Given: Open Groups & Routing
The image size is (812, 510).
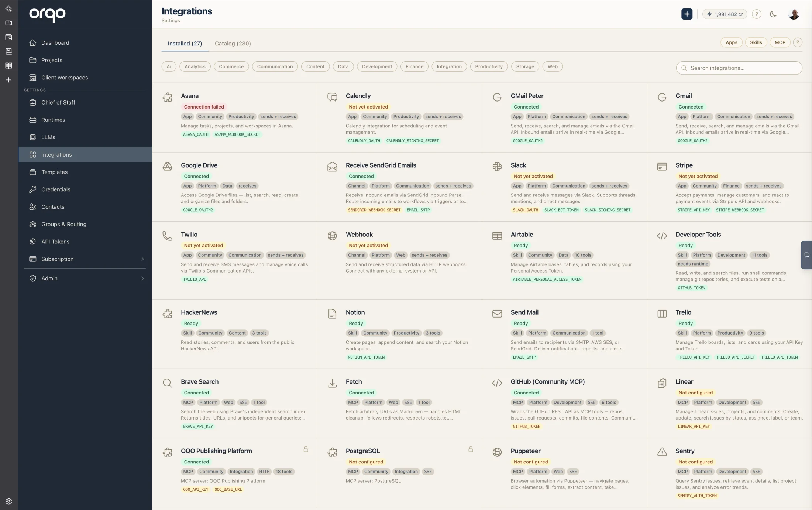Looking at the screenshot, I should click(x=85, y=224).
